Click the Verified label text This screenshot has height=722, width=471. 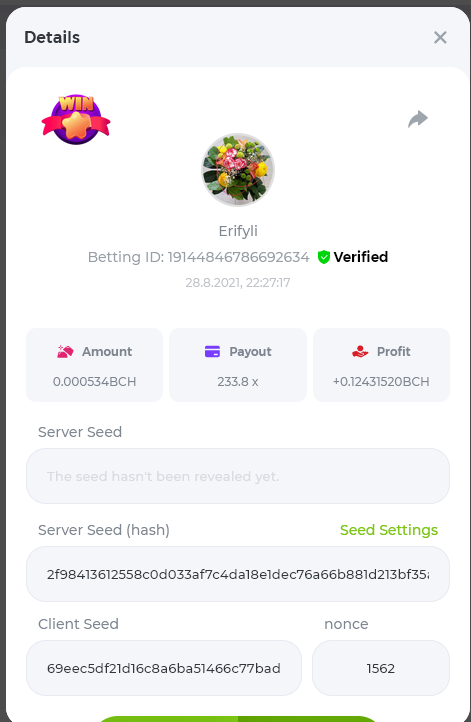361,257
